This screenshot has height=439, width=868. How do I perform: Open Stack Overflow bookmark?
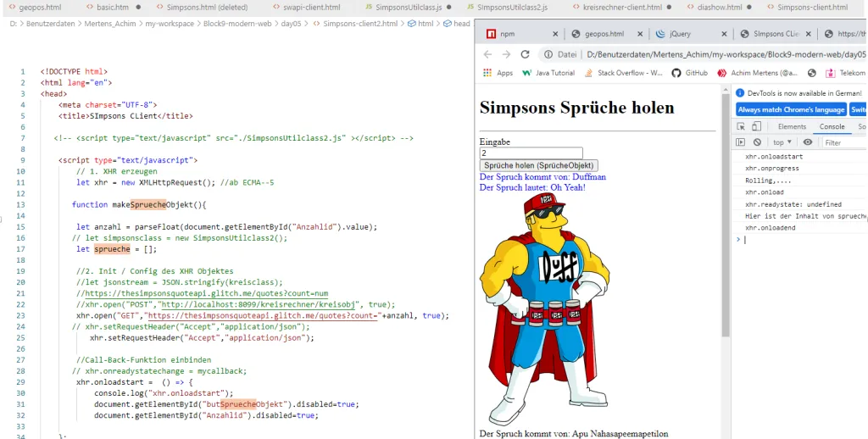[623, 73]
